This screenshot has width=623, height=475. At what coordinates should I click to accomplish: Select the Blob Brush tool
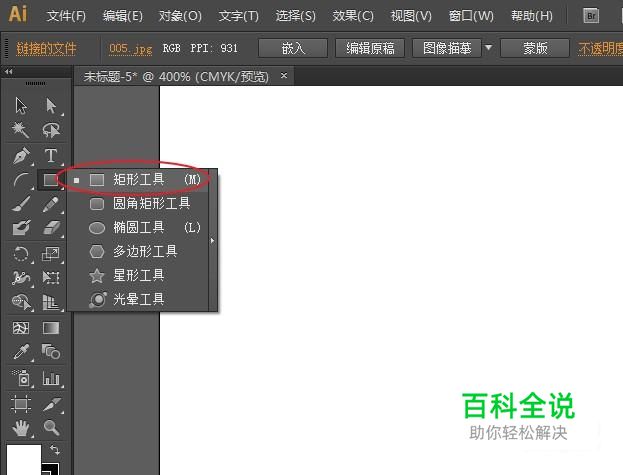click(21, 228)
